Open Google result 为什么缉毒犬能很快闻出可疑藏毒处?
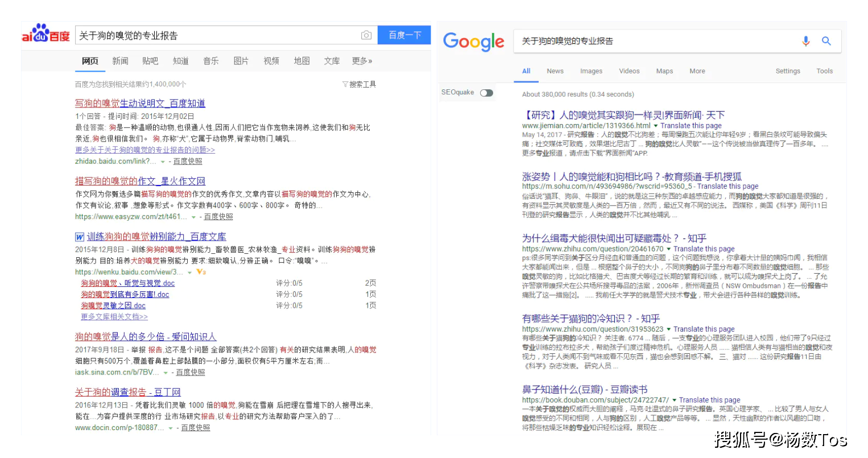This screenshot has height=458, width=868. 614,238
